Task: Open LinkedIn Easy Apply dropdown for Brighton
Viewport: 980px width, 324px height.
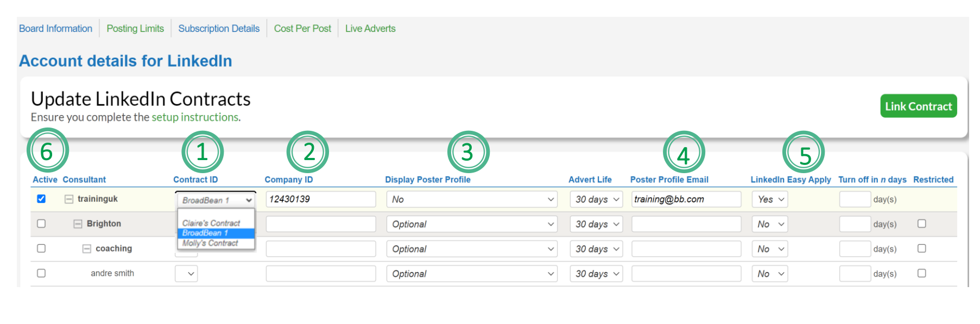Action: (x=769, y=224)
